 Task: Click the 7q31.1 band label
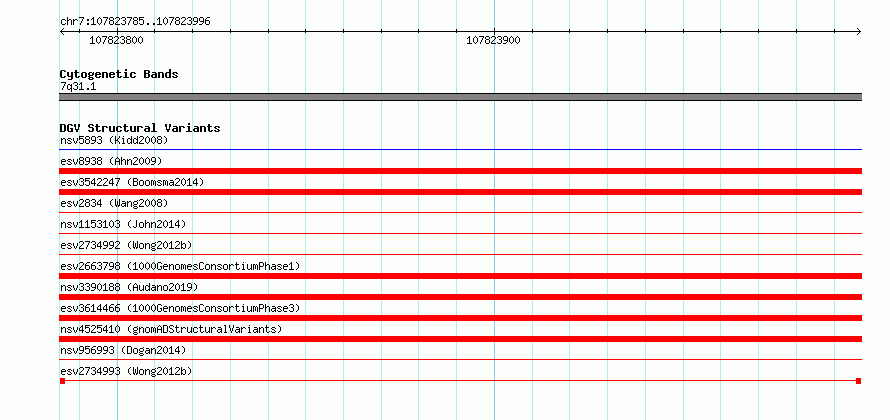click(x=78, y=87)
